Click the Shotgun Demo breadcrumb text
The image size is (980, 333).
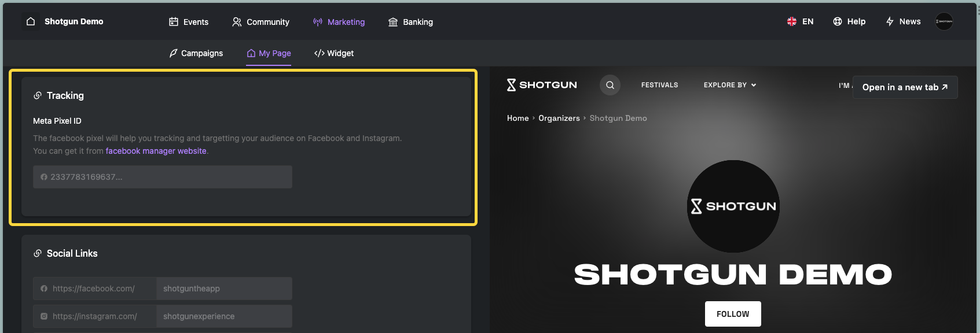(x=618, y=118)
